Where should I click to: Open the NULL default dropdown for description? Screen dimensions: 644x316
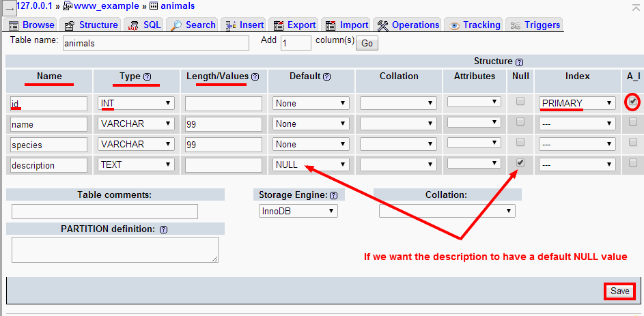[311, 165]
